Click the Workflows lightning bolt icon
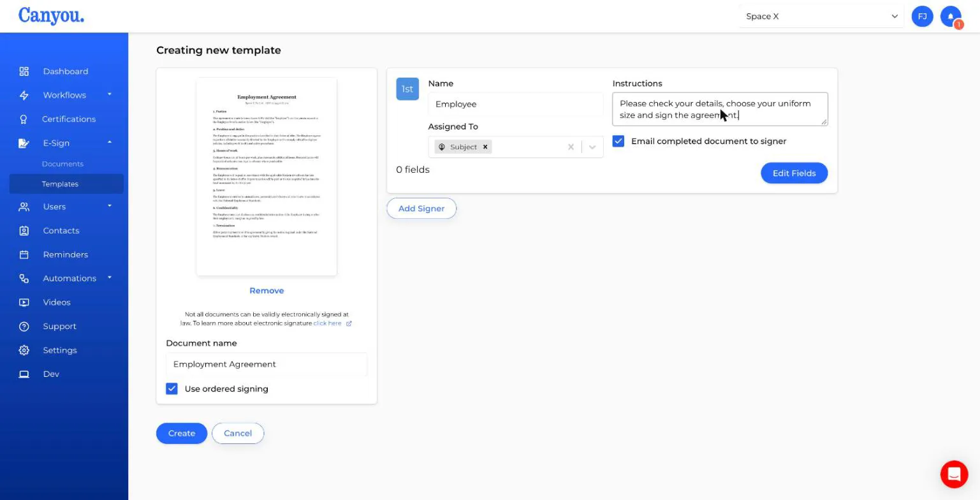This screenshot has height=500, width=980. coord(24,95)
